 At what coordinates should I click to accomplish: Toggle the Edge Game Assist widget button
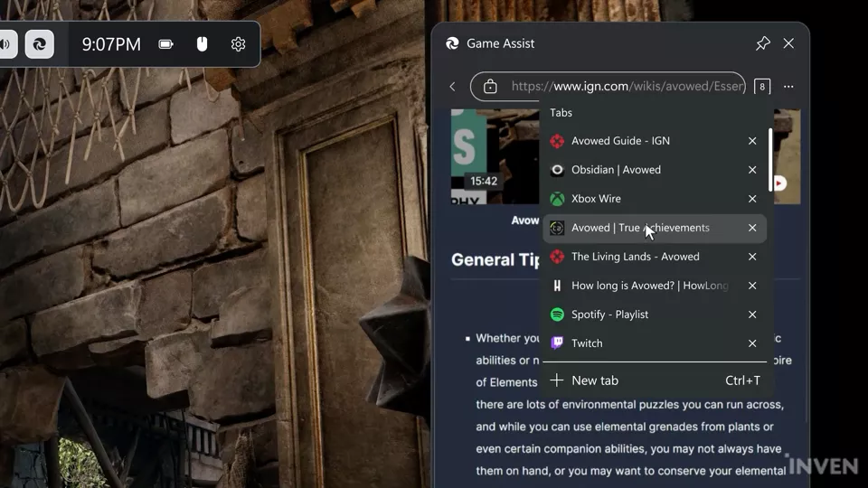(39, 44)
